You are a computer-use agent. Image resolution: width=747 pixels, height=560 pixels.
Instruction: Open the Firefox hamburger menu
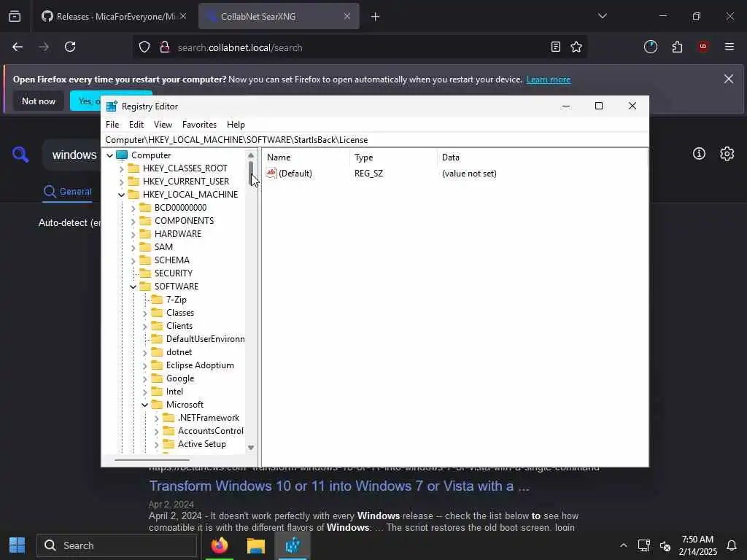(729, 47)
